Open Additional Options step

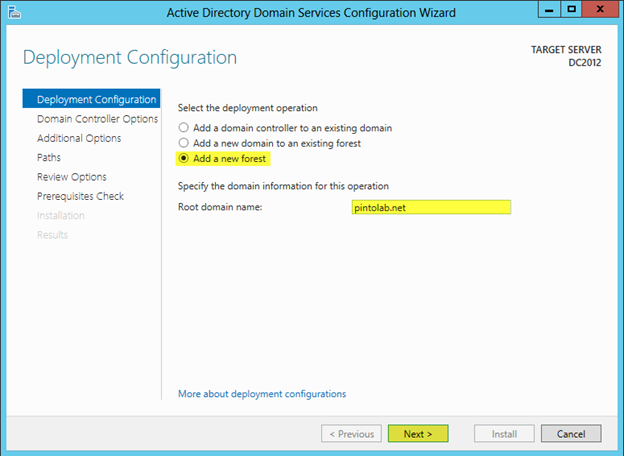(x=79, y=138)
